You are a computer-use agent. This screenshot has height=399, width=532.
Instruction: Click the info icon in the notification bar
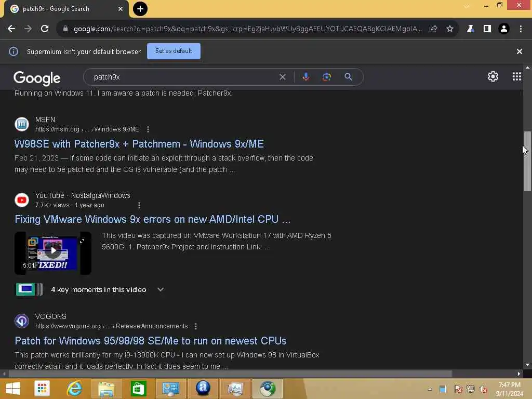pos(14,51)
